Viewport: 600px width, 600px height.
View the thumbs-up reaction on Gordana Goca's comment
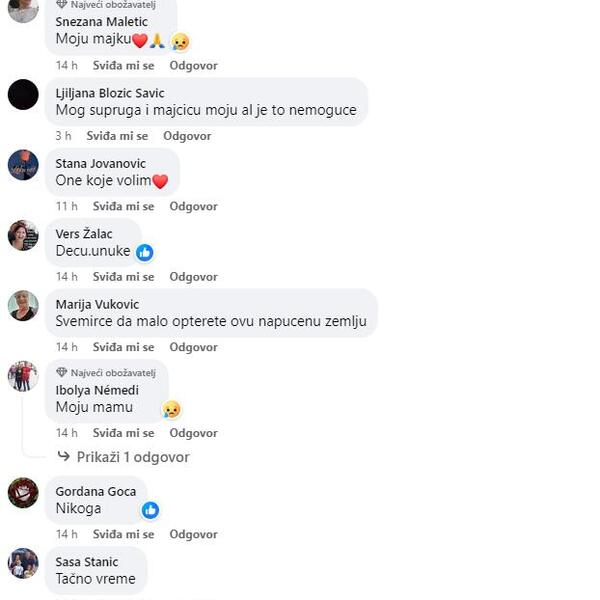point(150,510)
